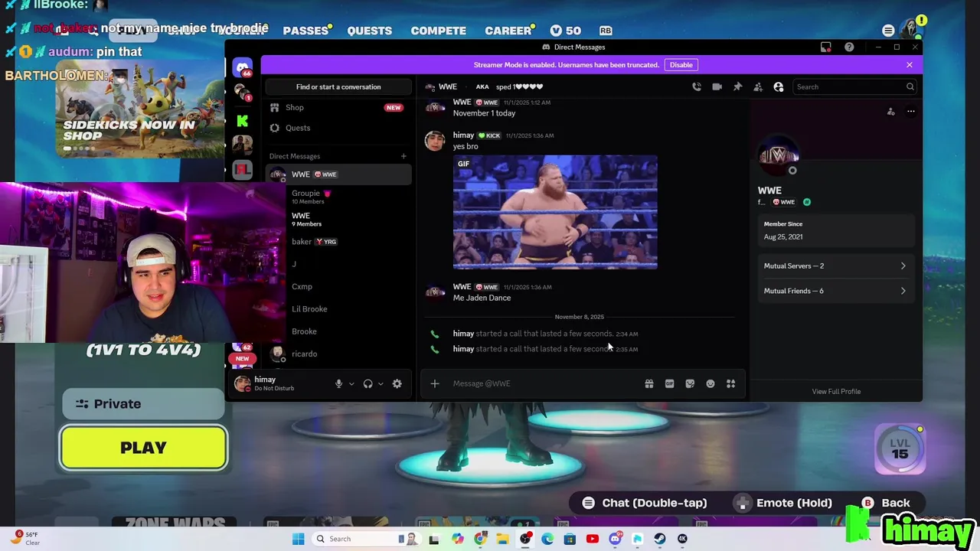This screenshot has width=980, height=551.
Task: Open the WWE 9 Members group chat
Action: tap(338, 219)
